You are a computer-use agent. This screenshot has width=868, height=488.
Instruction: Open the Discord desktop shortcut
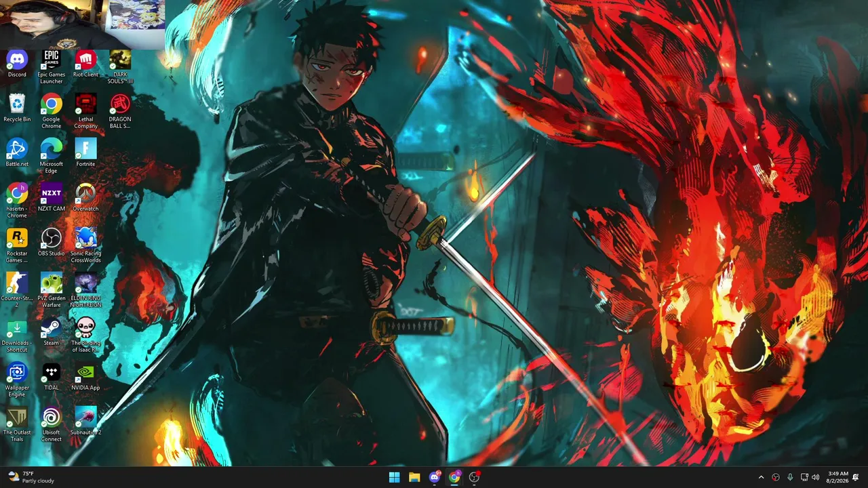pyautogui.click(x=17, y=64)
